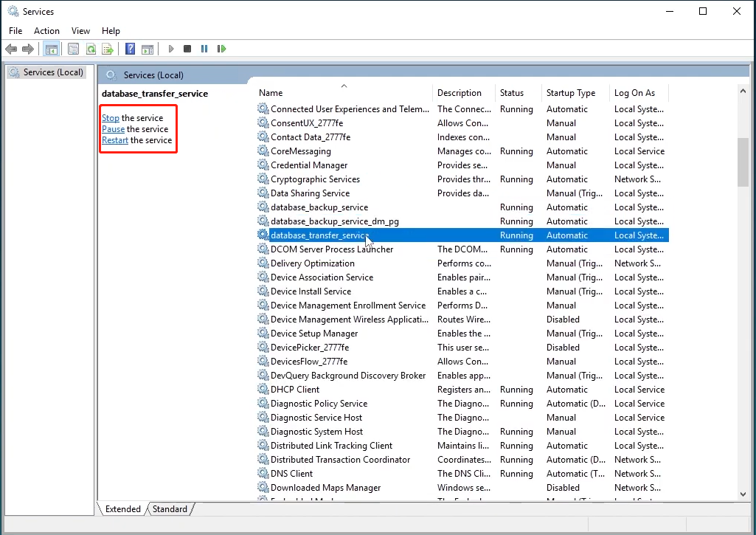Image resolution: width=756 pixels, height=535 pixels.
Task: Select DCOM Server Process Launcher service
Action: (462, 249)
